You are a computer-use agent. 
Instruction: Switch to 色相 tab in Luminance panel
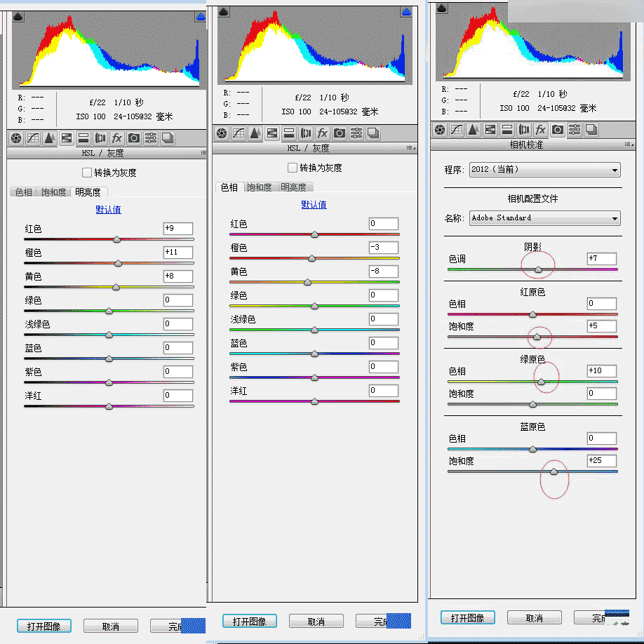[23, 192]
